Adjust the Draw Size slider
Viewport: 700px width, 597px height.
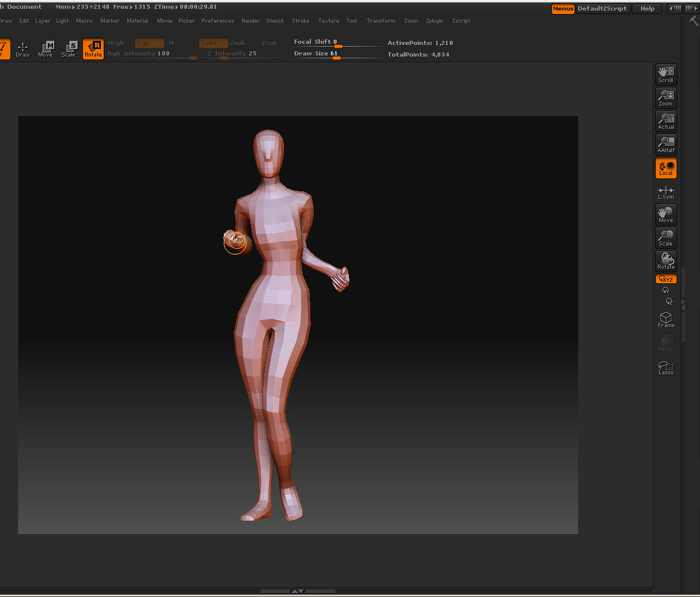click(x=338, y=54)
